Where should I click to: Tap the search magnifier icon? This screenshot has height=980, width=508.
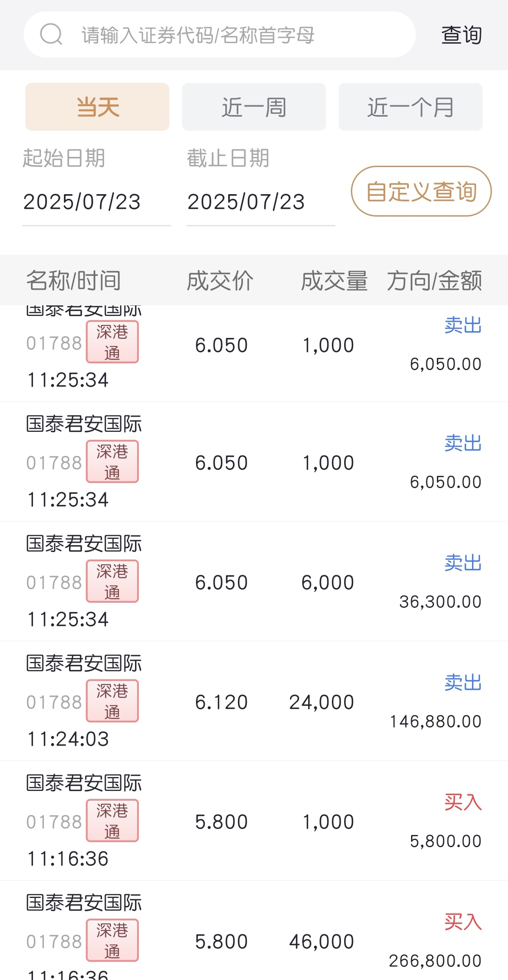click(51, 35)
